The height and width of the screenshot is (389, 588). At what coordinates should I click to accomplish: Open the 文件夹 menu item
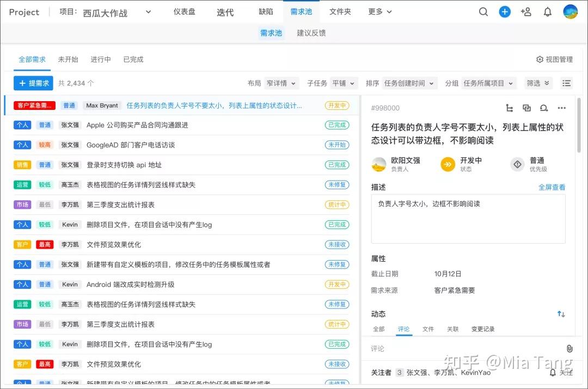[340, 12]
